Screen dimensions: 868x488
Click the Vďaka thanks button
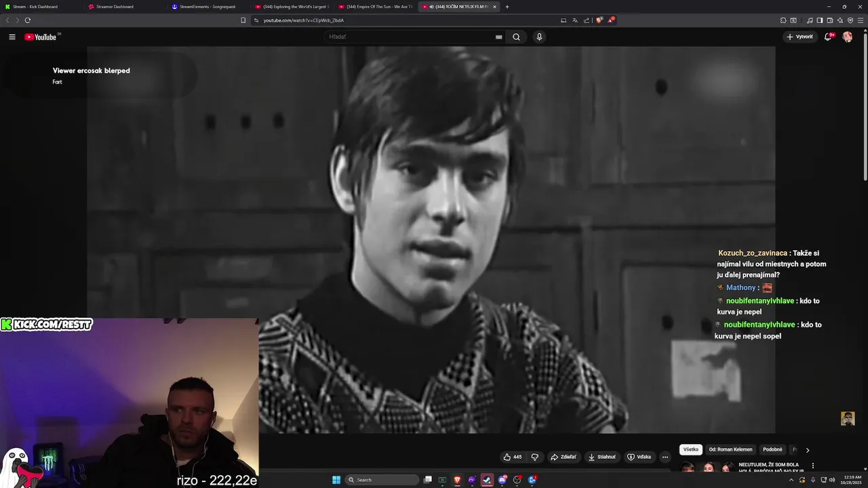[x=639, y=457]
